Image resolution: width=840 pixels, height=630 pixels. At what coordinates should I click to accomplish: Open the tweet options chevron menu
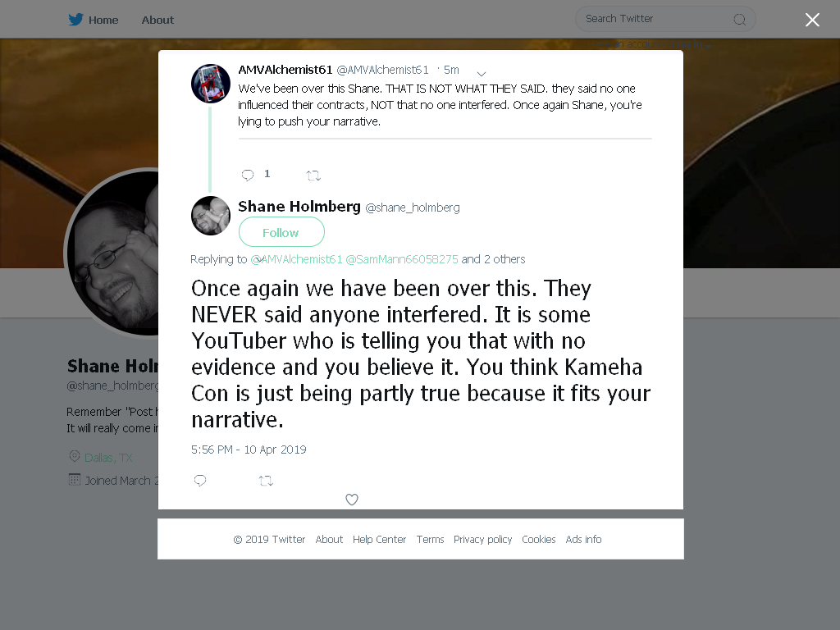click(x=481, y=73)
